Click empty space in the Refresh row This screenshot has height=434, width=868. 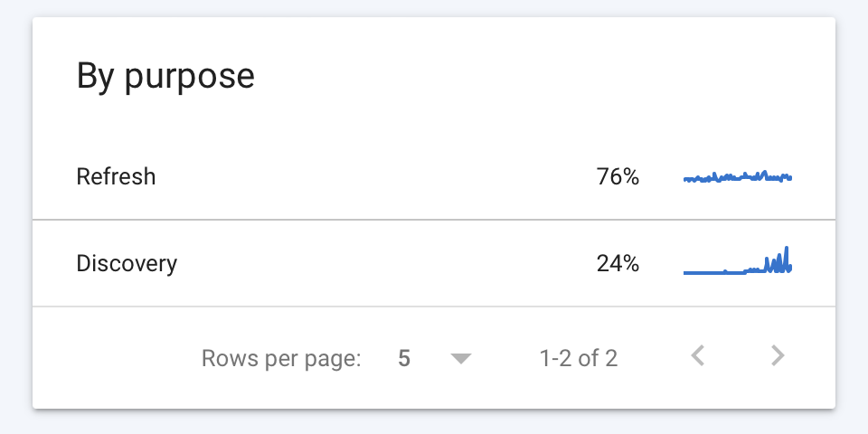[x=376, y=177]
